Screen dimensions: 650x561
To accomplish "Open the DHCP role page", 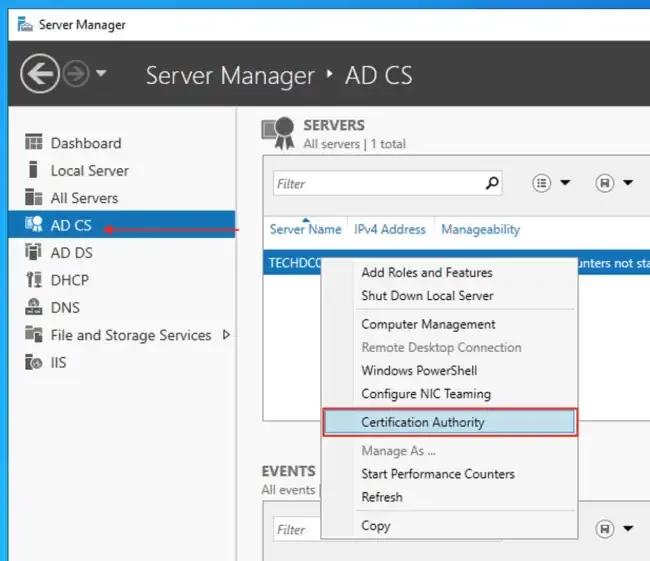I will (70, 280).
